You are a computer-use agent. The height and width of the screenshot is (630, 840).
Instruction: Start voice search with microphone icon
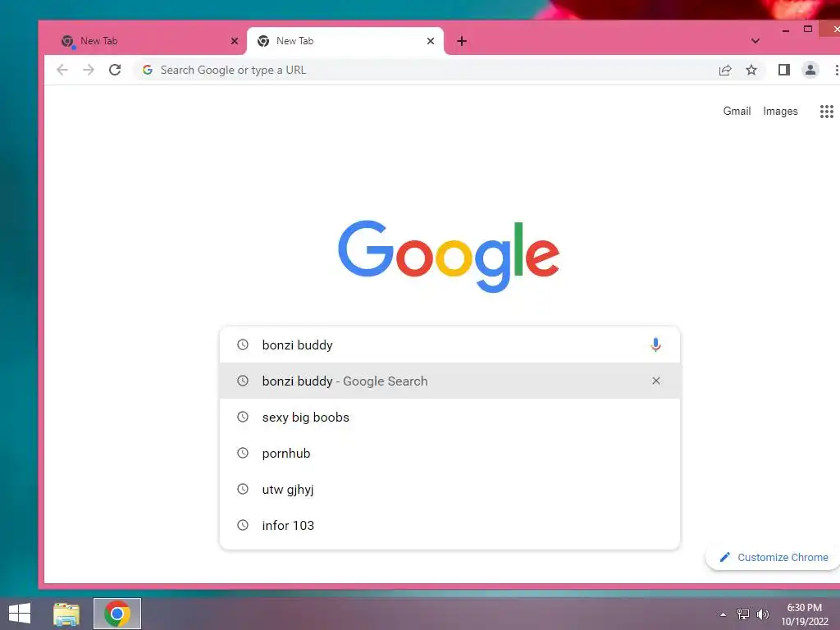655,345
